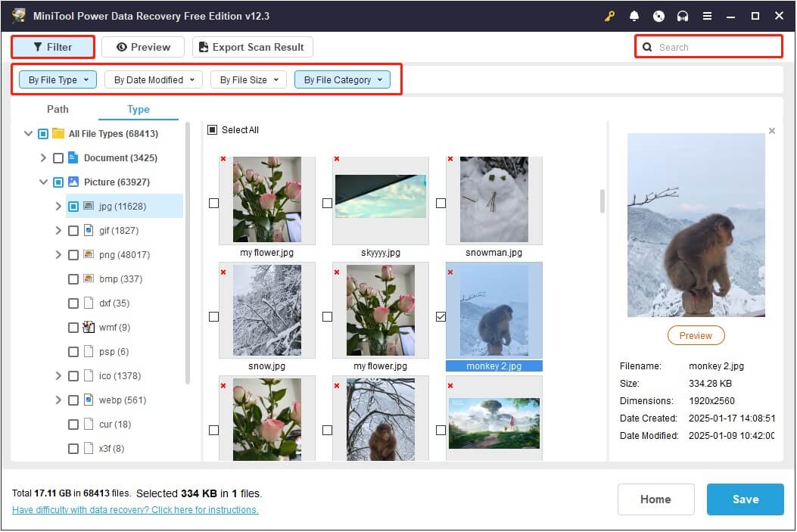The image size is (797, 532).
Task: Check the skyyyy.jpg file checkbox
Action: coord(327,204)
